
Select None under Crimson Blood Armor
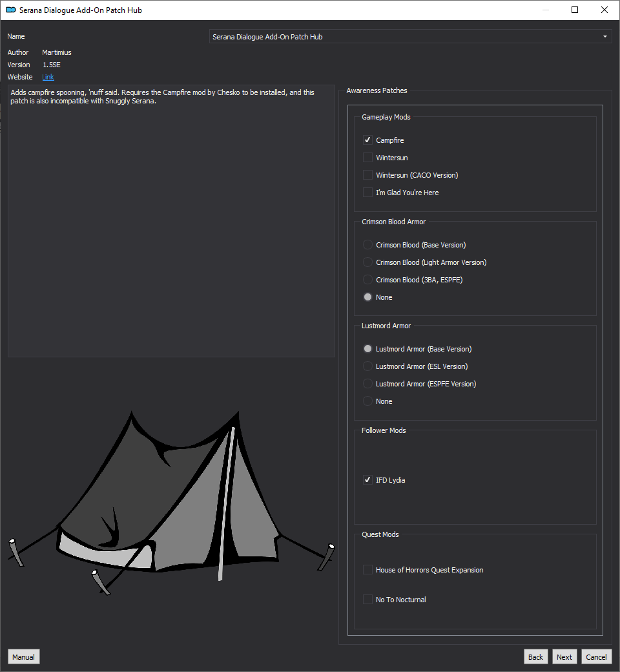(x=367, y=297)
